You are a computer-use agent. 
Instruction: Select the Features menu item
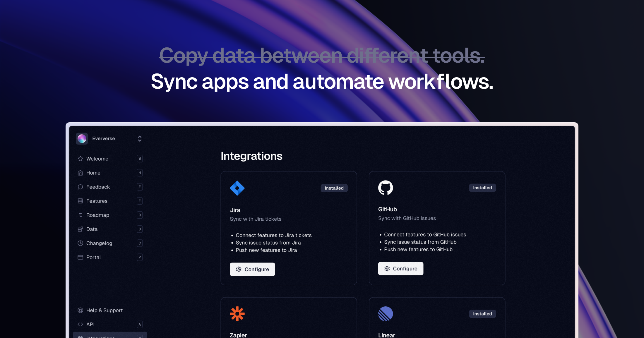[97, 201]
